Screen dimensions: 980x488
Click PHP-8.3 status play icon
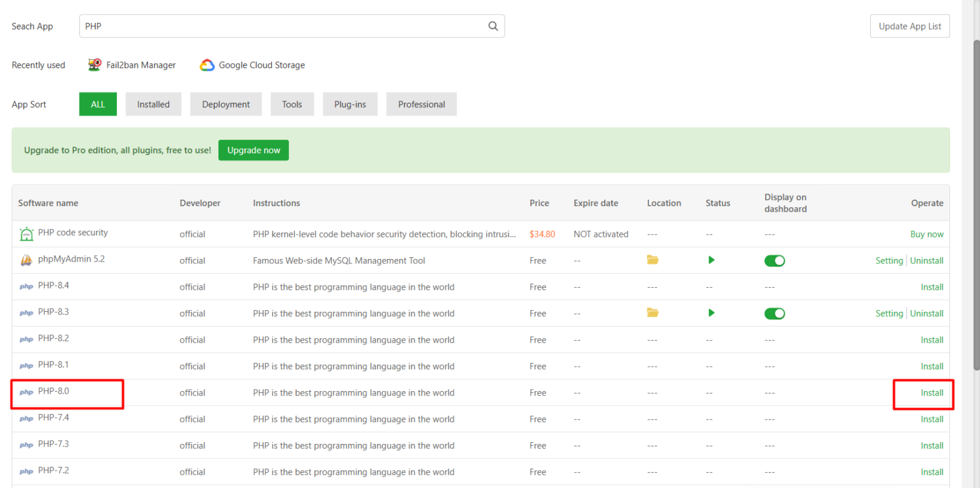click(711, 313)
